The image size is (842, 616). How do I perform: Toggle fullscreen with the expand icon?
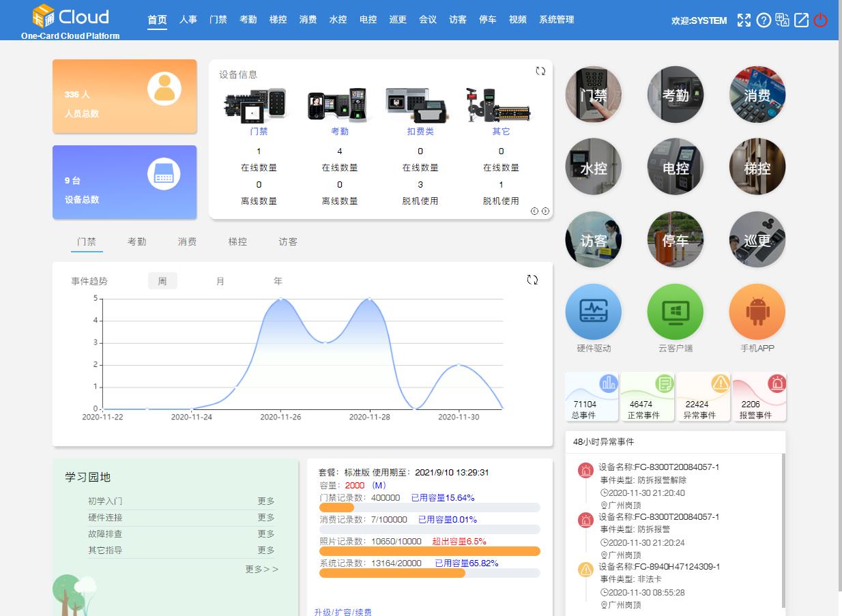tap(744, 20)
